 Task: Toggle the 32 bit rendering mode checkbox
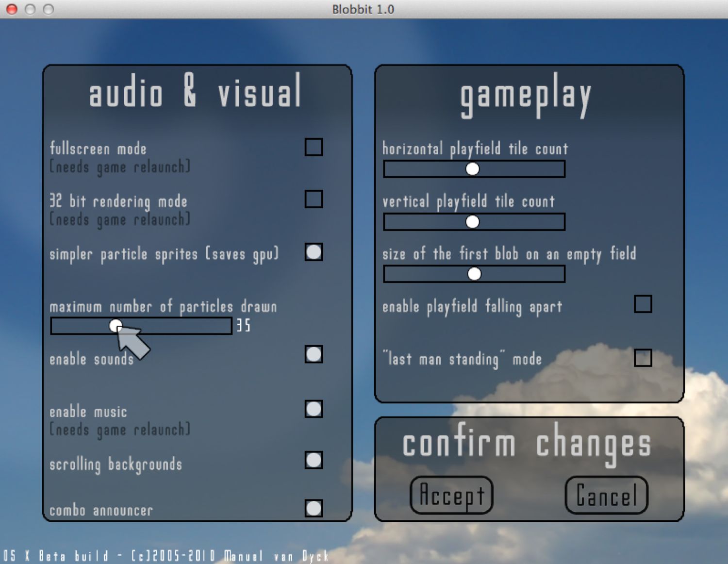tap(314, 199)
